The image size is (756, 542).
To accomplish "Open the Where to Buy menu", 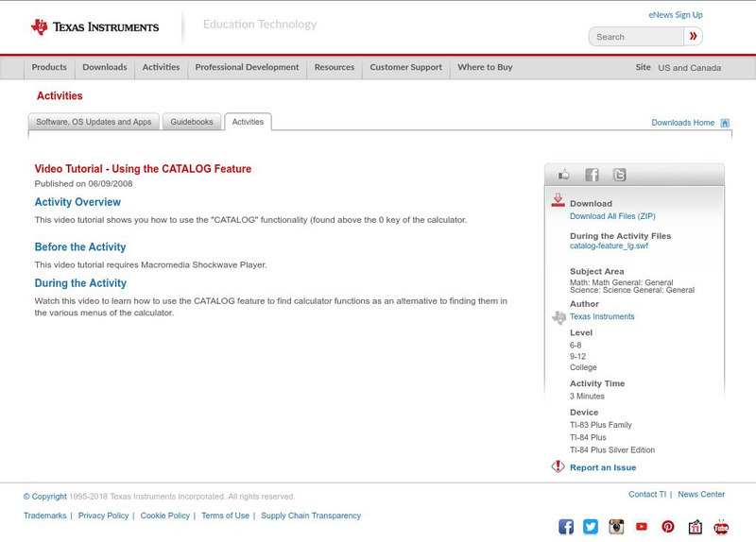I will tap(485, 67).
